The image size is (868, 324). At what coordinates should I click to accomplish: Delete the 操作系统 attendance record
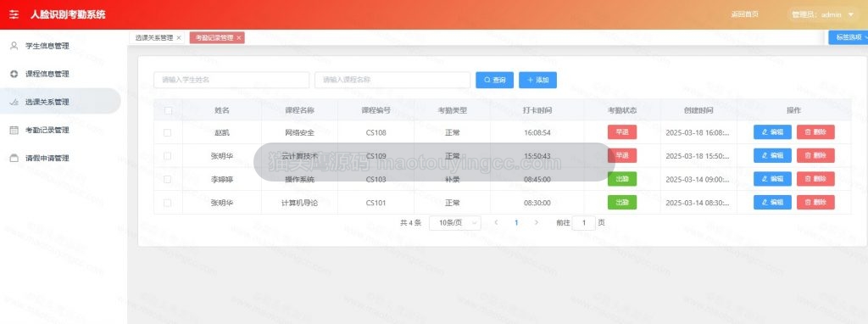pyautogui.click(x=815, y=179)
